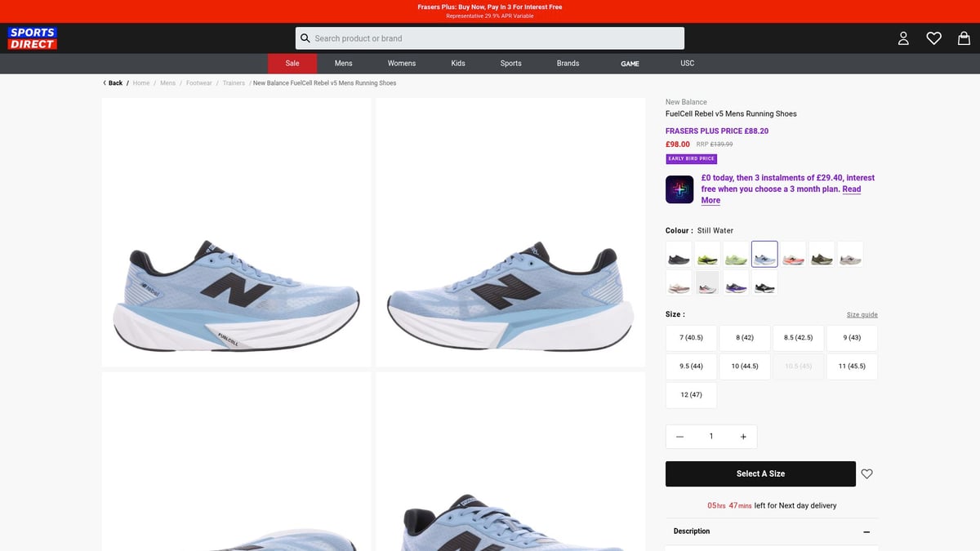This screenshot has width=980, height=551.
Task: Go to Mens breadcrumb
Action: point(167,83)
